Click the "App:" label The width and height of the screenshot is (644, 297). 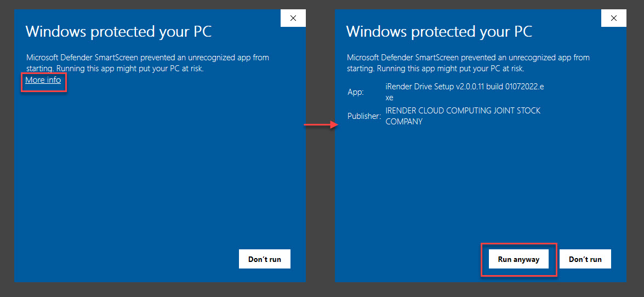[356, 92]
